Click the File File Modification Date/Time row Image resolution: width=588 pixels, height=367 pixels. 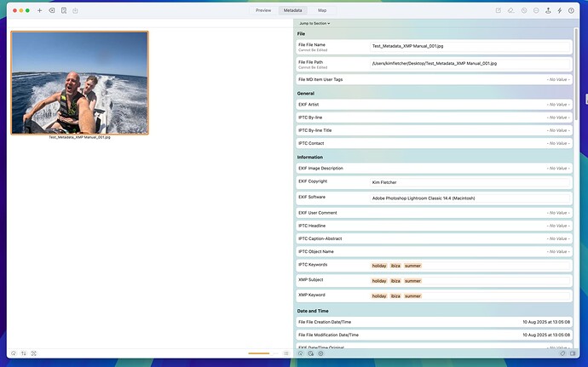click(x=434, y=335)
